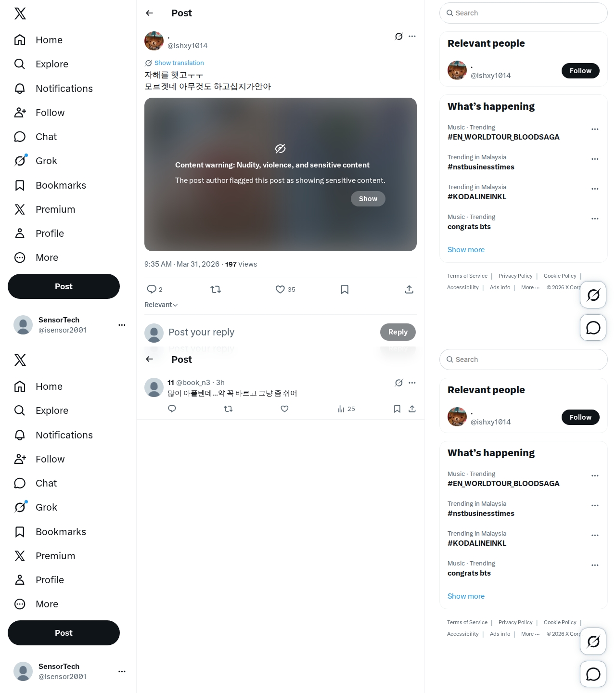Open the Grok icon on @ishxy1014's post
Image resolution: width=616 pixels, height=693 pixels.
click(x=398, y=36)
